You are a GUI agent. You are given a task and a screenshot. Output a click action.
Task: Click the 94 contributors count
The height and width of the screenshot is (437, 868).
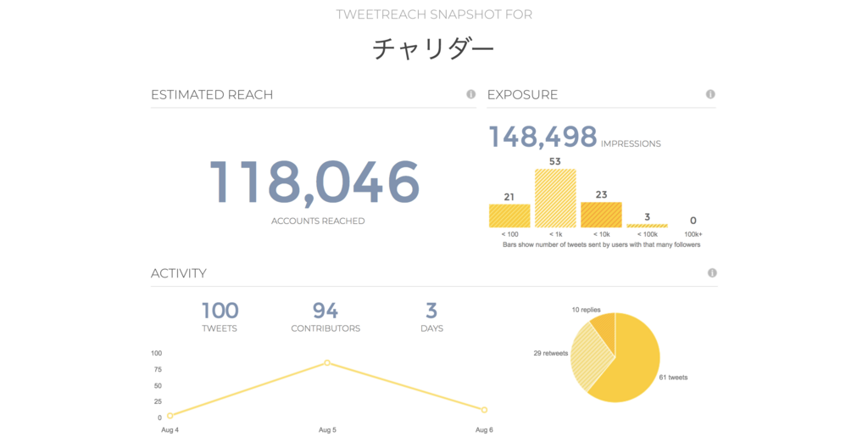pos(325,311)
